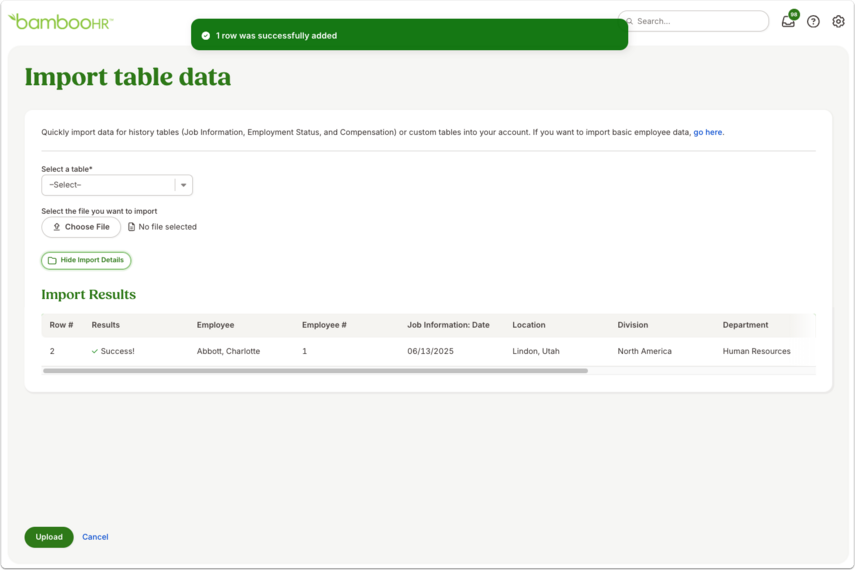The height and width of the screenshot is (570, 855).
Task: Click the '06/13/2025' date cell
Action: click(x=430, y=351)
